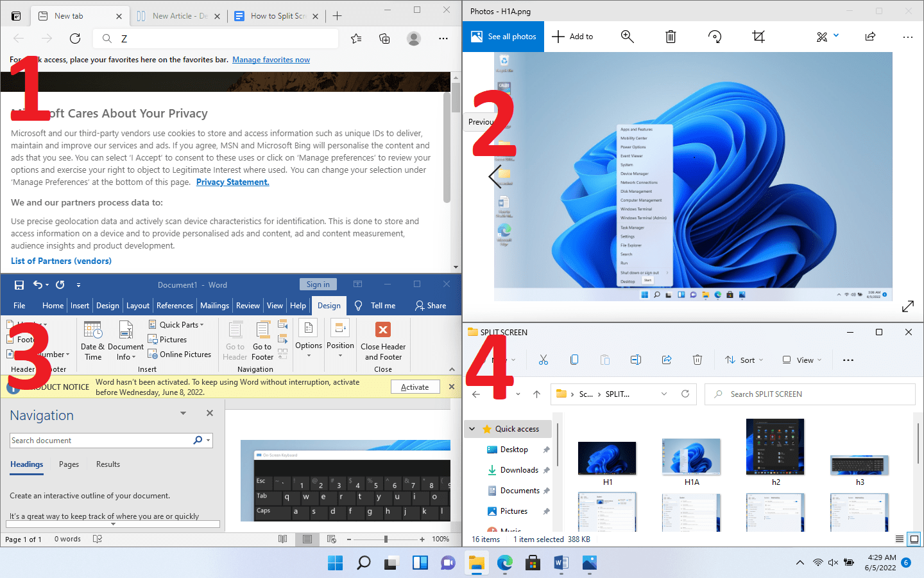Refresh the File Explorer folder view
The image size is (924, 578).
tap(685, 394)
